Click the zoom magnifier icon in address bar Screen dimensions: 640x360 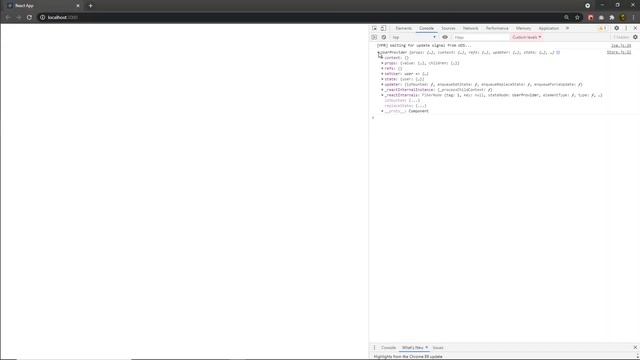click(567, 17)
